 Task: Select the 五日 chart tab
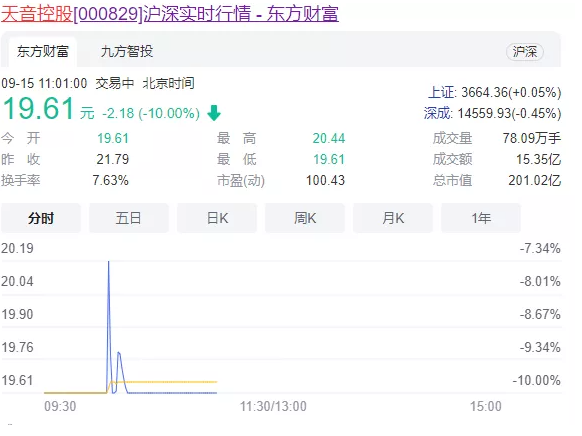pos(129,218)
